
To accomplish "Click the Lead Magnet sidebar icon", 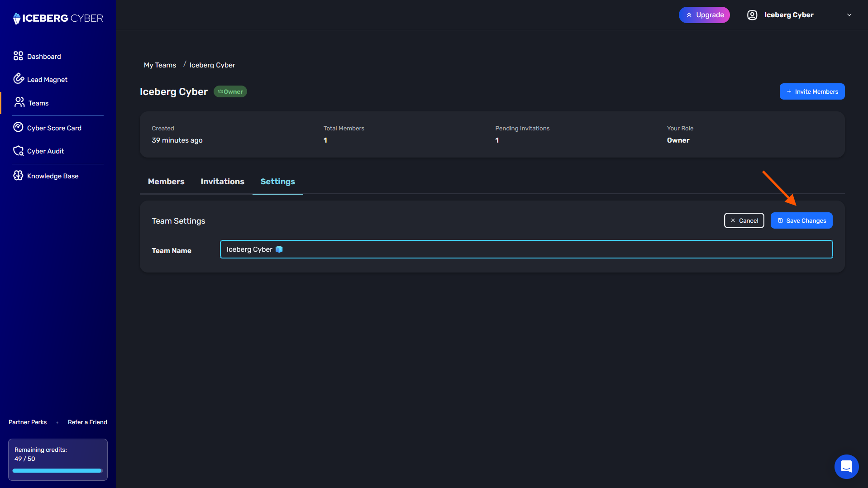I will point(19,79).
